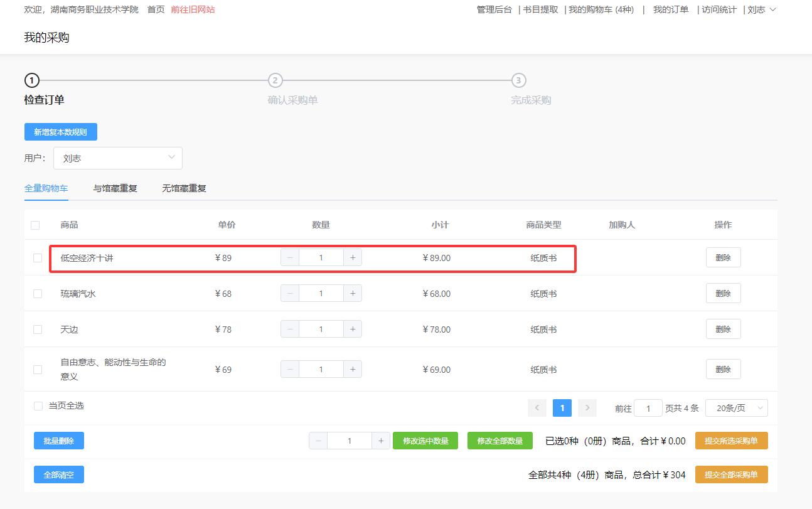
Task: Submit all items via 提交全部采购单
Action: click(731, 474)
